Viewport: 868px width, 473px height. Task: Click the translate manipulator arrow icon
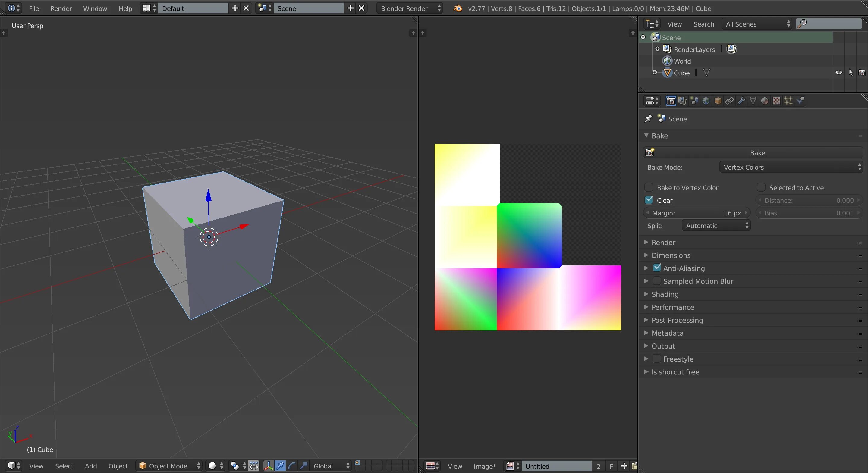280,466
